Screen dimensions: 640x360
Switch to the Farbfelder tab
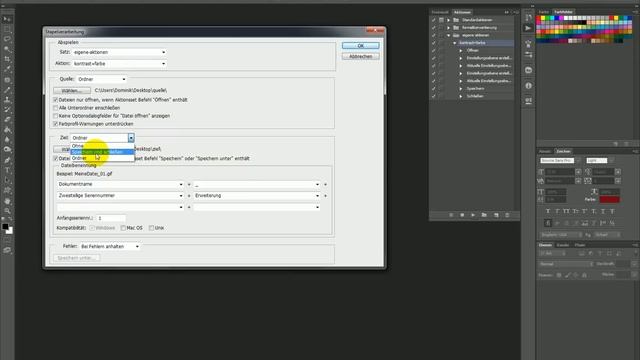click(x=563, y=12)
